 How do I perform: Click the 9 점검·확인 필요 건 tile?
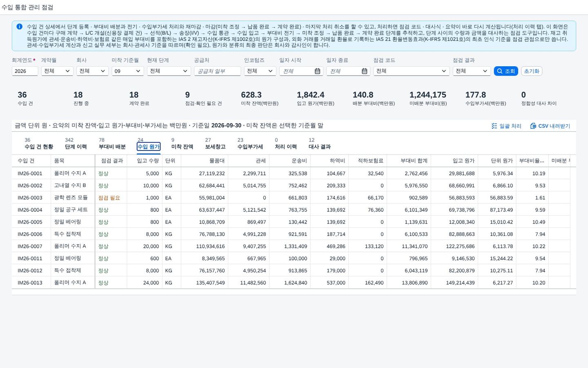pyautogui.click(x=203, y=99)
